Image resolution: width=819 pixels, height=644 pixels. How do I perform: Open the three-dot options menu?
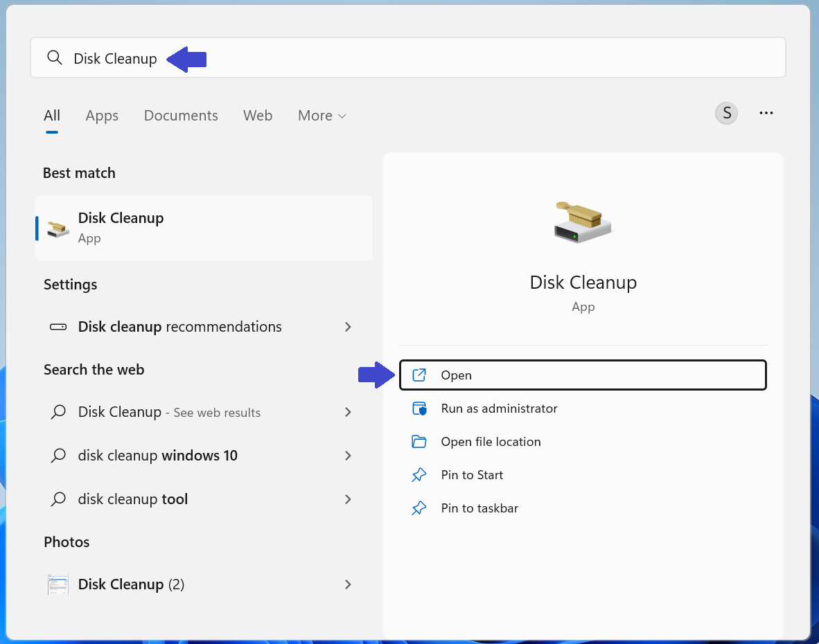pos(766,113)
